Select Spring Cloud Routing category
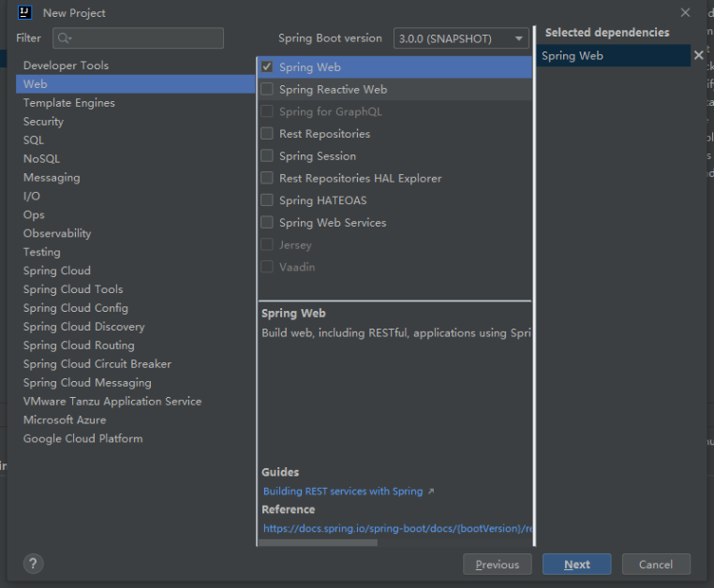714x588 pixels. point(135,345)
